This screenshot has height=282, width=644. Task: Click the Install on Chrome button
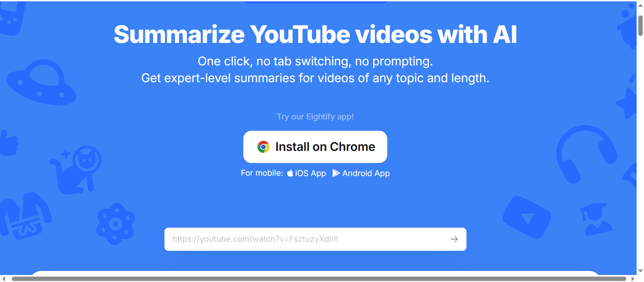tap(315, 147)
